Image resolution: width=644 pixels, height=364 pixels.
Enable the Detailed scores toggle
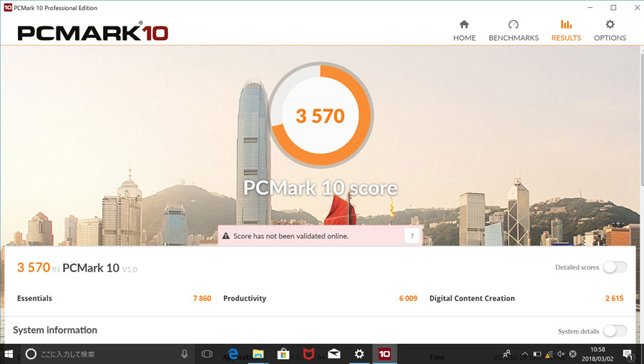click(615, 267)
